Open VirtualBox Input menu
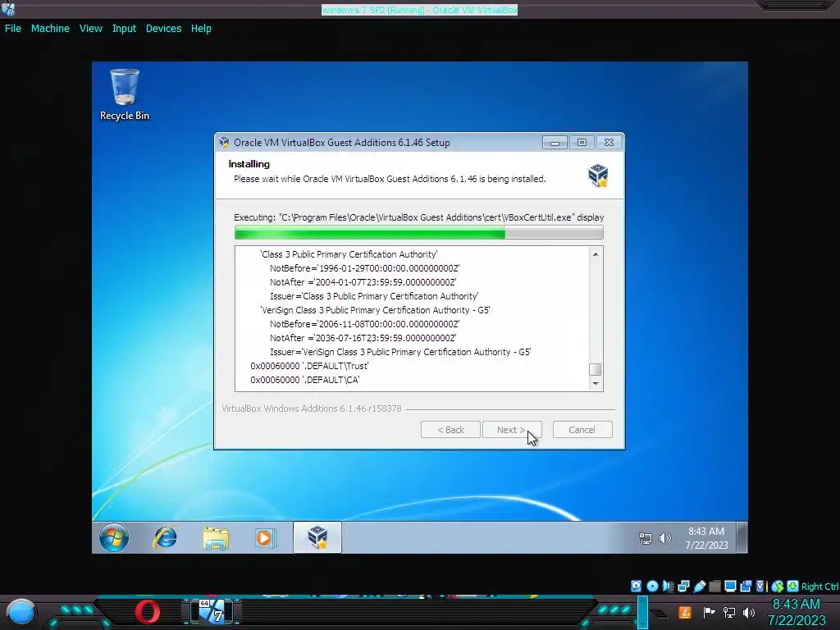This screenshot has height=630, width=840. coord(124,29)
